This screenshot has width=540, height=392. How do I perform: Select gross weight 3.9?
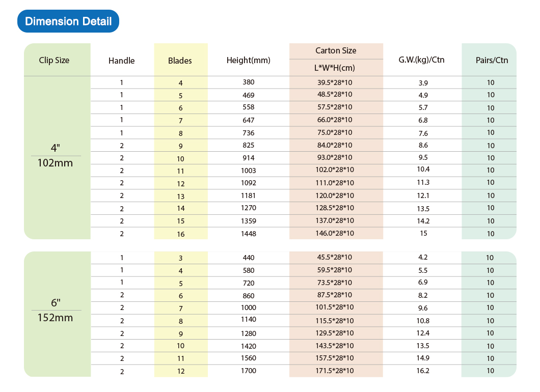coord(423,83)
